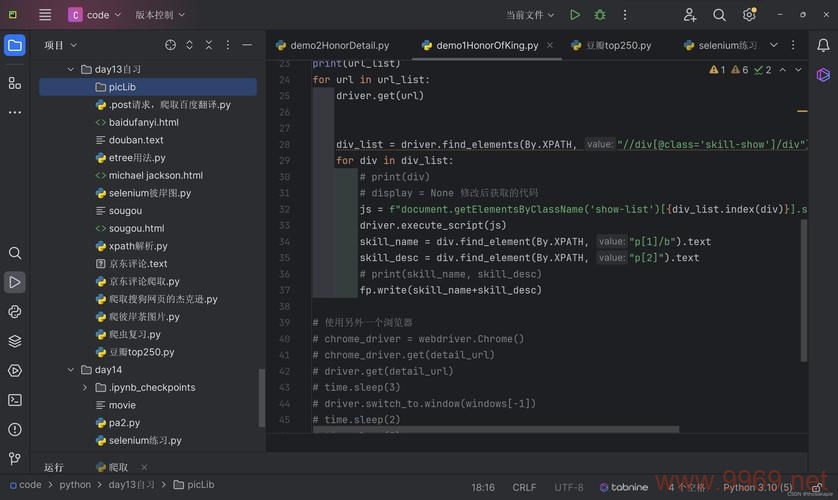This screenshot has width=838, height=500.
Task: Open the Services tool window icon
Action: coord(14,370)
